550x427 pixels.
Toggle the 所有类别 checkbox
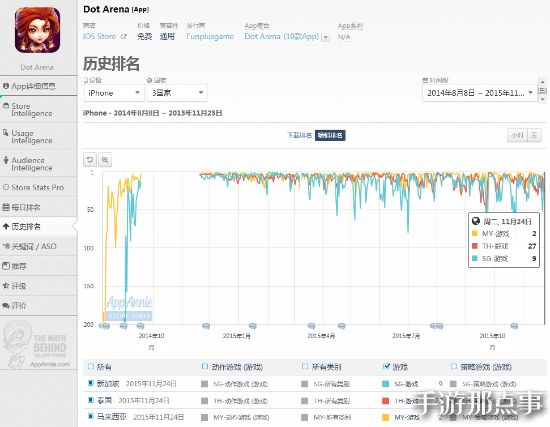[x=305, y=366]
